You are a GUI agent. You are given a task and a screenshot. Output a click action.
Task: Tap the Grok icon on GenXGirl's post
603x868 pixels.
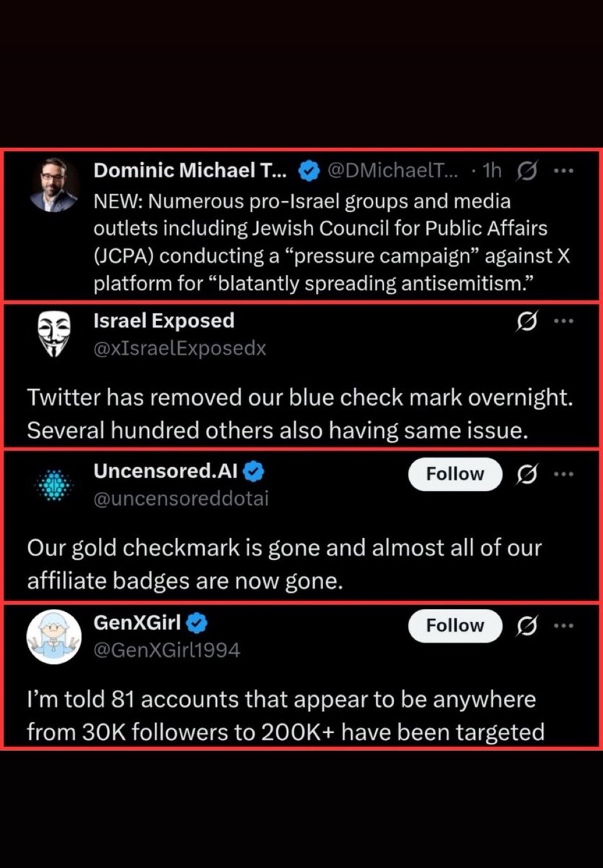pyautogui.click(x=527, y=626)
